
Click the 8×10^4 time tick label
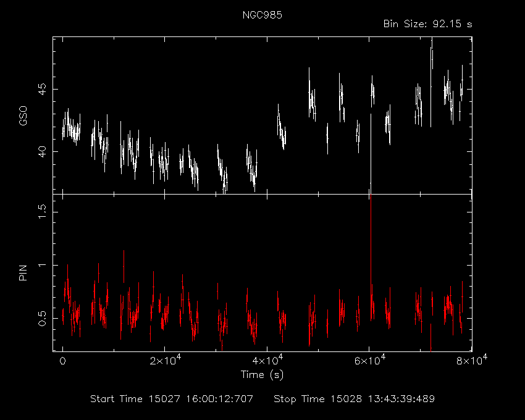(x=472, y=360)
